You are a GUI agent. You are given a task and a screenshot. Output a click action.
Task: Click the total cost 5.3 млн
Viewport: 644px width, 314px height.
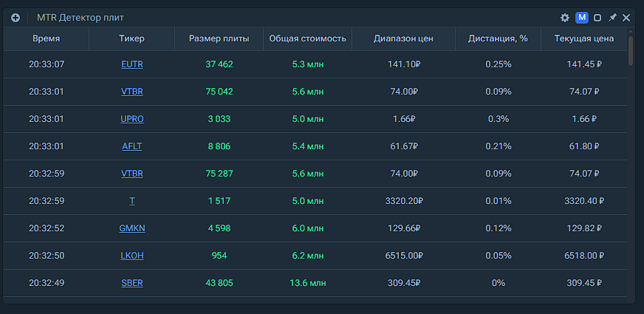point(308,64)
